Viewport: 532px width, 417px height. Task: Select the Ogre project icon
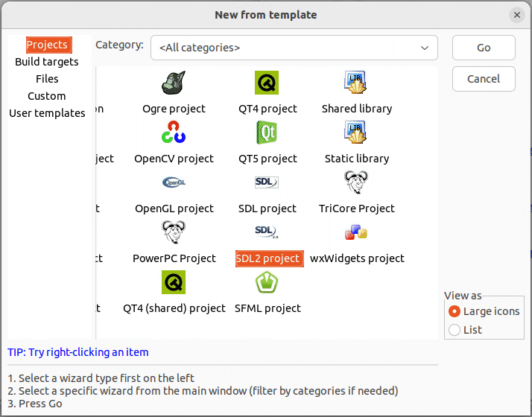pos(174,83)
